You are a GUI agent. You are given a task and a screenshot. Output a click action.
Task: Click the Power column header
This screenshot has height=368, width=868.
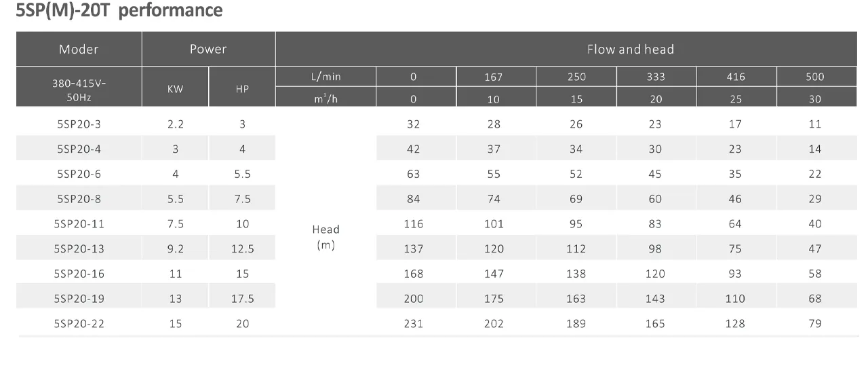coord(208,49)
